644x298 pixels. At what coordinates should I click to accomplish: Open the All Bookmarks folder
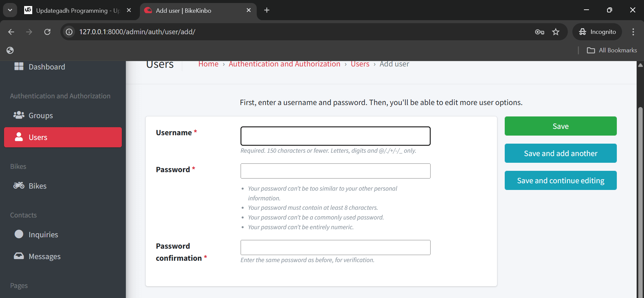pyautogui.click(x=612, y=50)
